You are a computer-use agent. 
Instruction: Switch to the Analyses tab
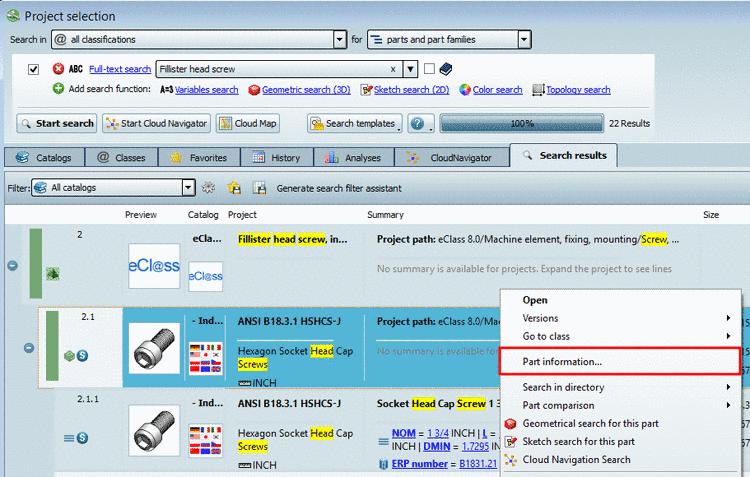354,157
